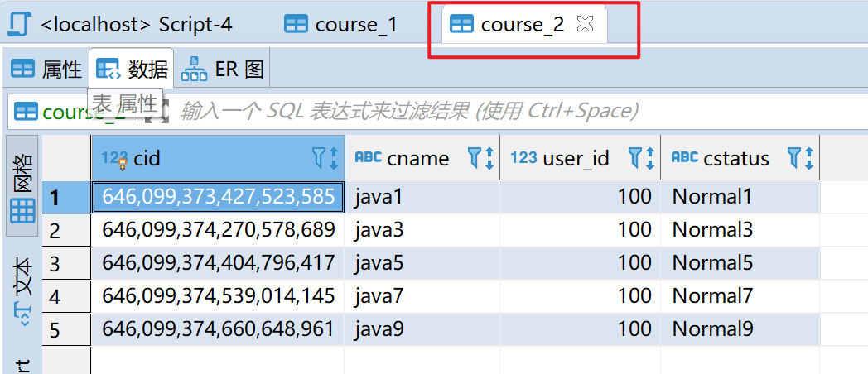Click the SQL filter expression input field

click(497, 111)
